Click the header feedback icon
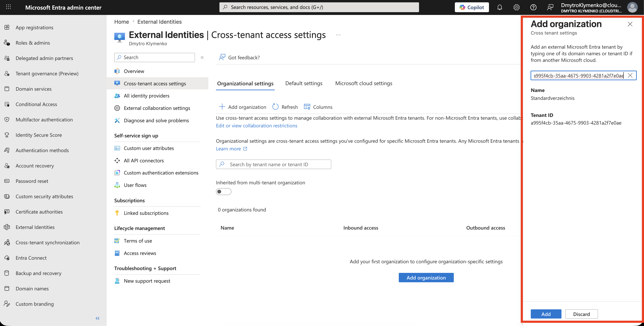 [x=550, y=7]
